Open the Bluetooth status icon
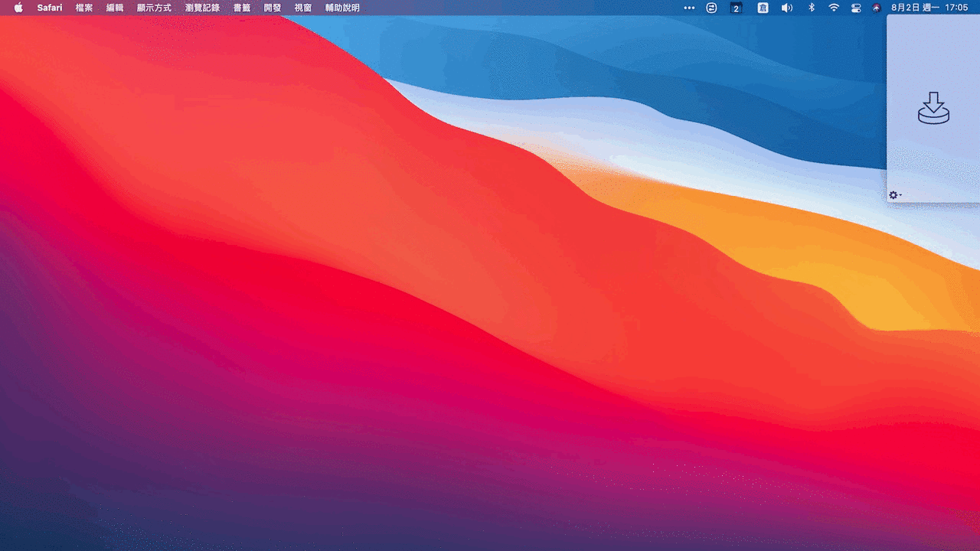This screenshot has height=551, width=980. pyautogui.click(x=812, y=8)
